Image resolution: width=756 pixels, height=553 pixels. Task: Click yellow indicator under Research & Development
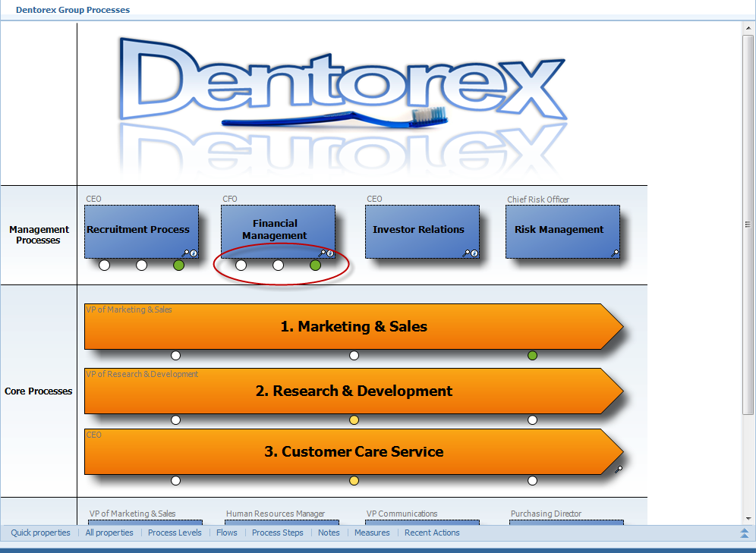[x=354, y=420]
